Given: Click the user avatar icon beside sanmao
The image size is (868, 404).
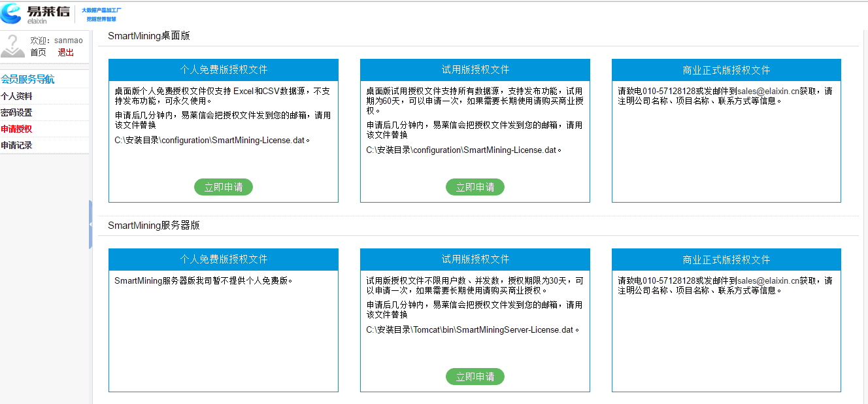Looking at the screenshot, I should pyautogui.click(x=13, y=46).
